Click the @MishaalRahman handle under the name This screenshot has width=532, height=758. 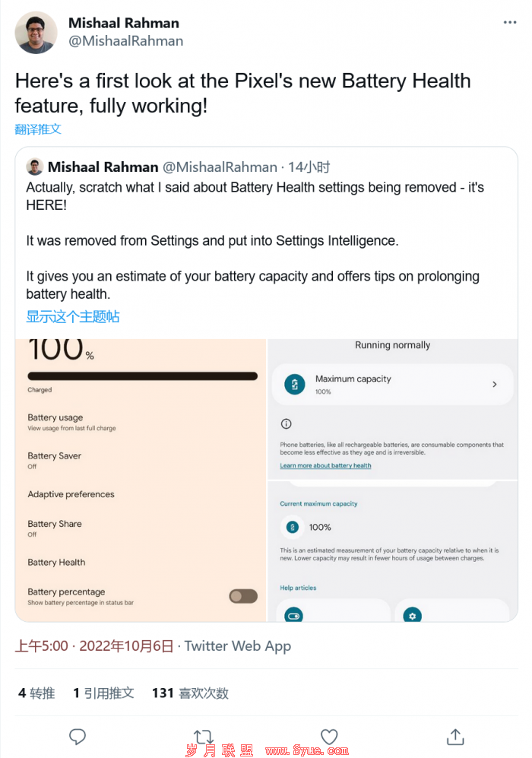(125, 41)
